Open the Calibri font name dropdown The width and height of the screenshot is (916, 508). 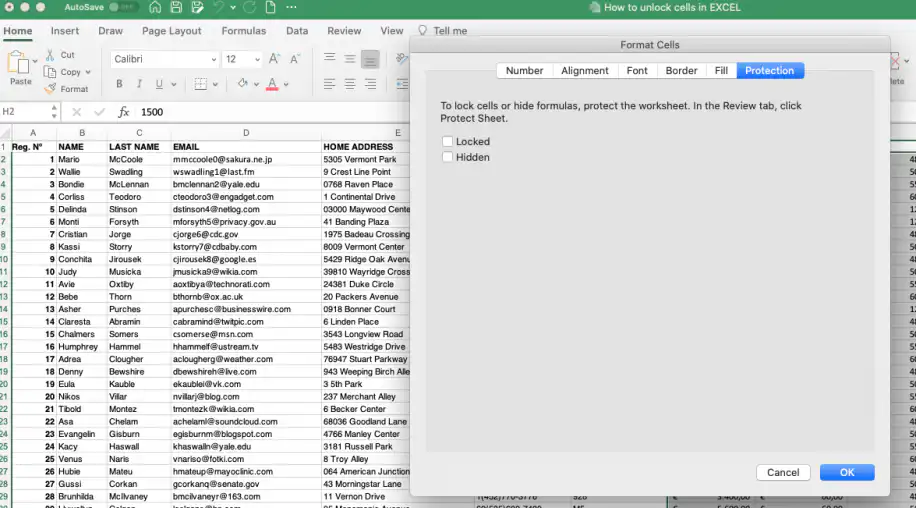pyautogui.click(x=213, y=60)
